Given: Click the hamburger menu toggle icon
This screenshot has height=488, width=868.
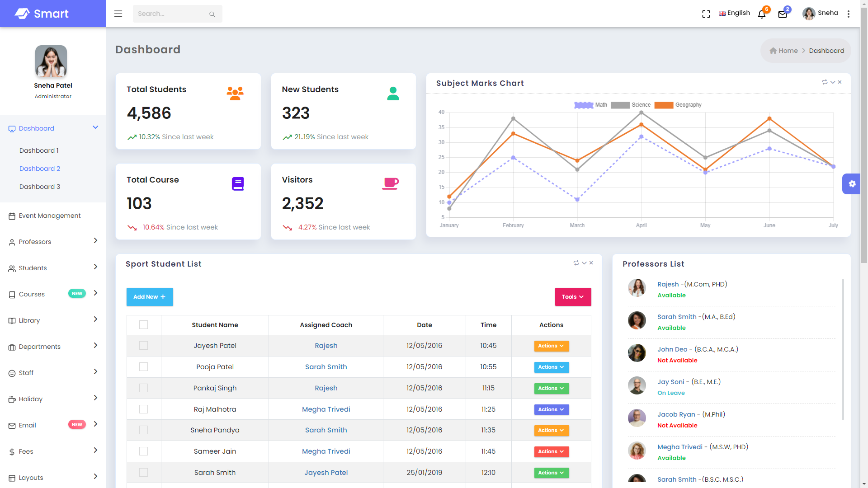Looking at the screenshot, I should click(x=118, y=14).
